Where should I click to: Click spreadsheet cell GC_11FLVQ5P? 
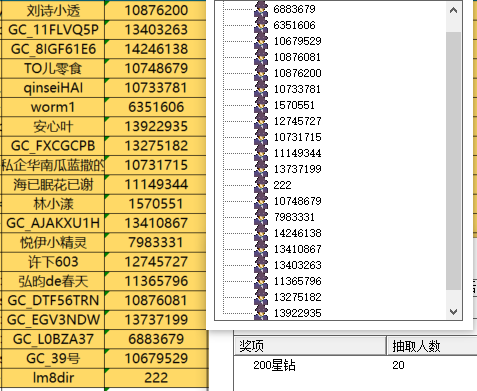(53, 30)
